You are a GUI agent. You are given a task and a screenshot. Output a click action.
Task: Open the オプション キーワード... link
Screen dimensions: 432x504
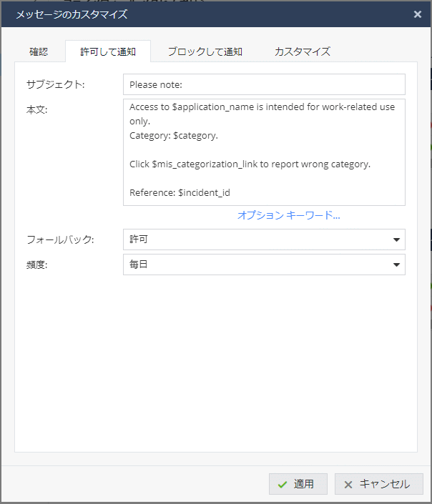[288, 215]
